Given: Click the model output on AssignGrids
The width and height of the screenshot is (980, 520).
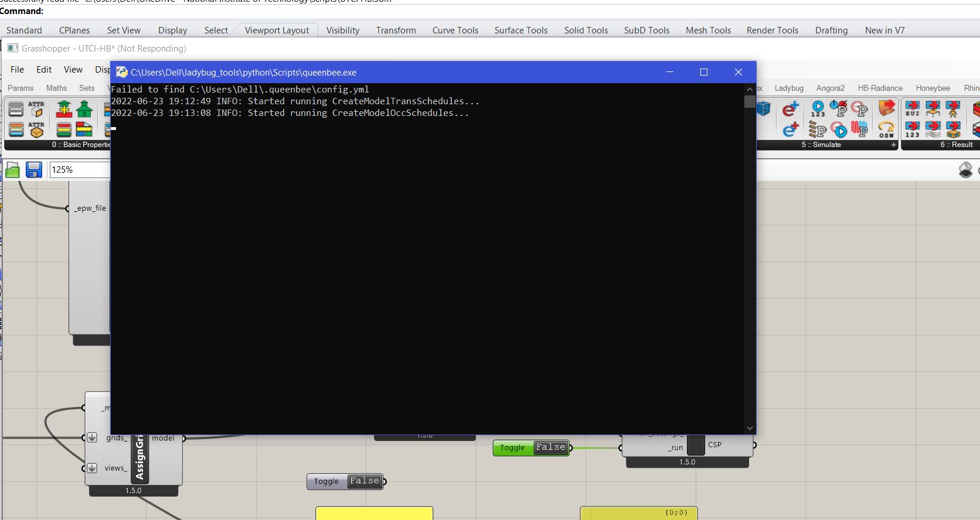Looking at the screenshot, I should 163,438.
